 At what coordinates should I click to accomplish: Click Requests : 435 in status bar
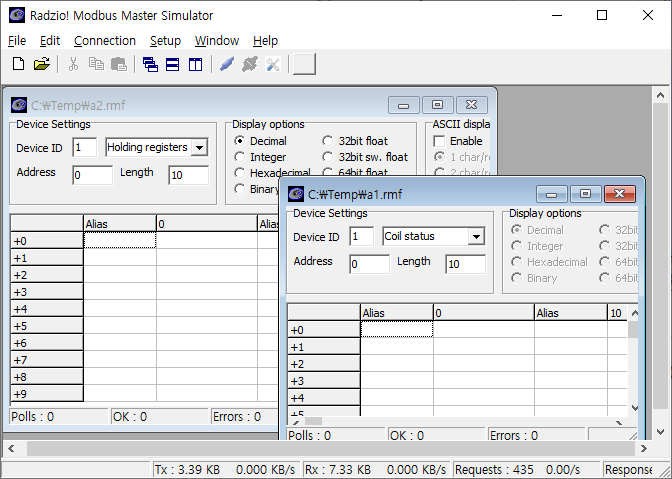tap(494, 470)
